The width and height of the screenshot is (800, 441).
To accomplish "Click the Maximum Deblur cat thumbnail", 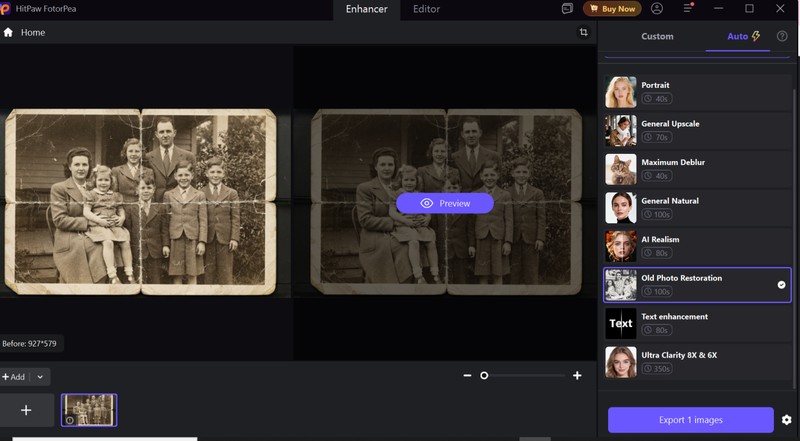I will (620, 169).
